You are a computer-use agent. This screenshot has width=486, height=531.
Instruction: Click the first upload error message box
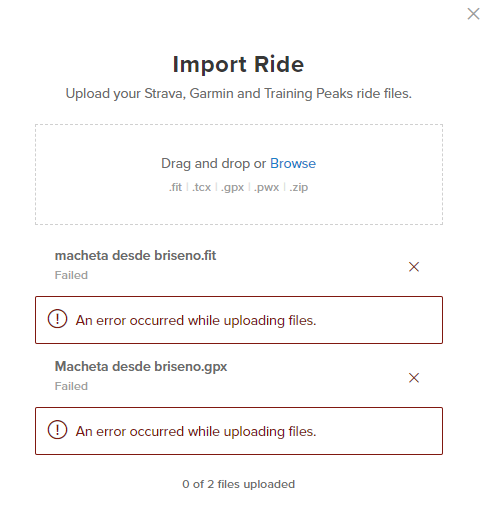[239, 320]
